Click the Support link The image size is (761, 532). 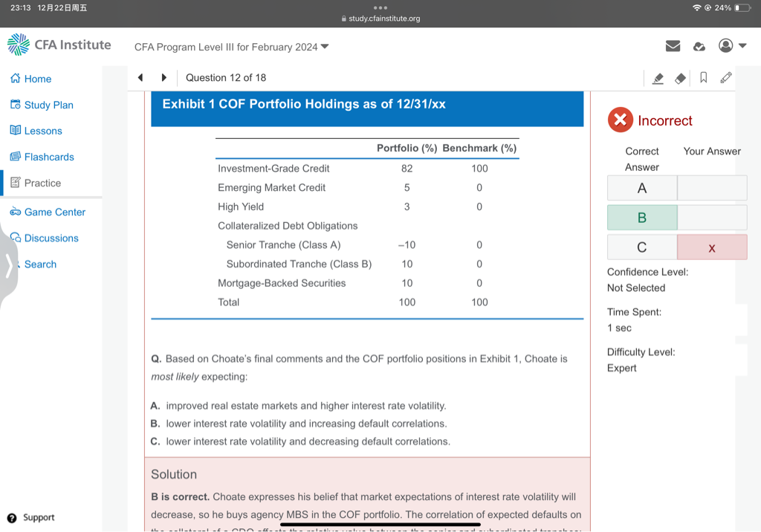[39, 517]
